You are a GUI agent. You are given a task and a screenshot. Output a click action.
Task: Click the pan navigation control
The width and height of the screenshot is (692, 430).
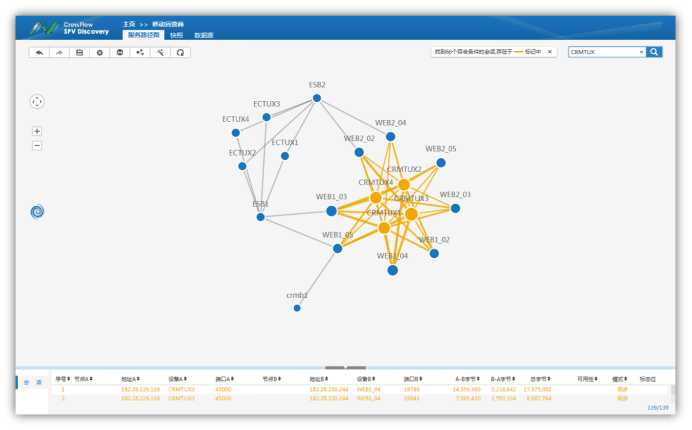(x=37, y=101)
